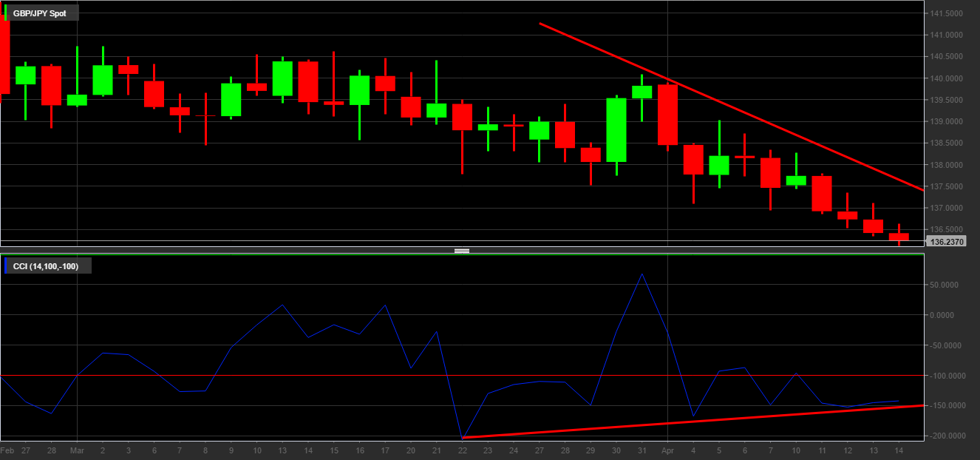The image size is (980, 460).
Task: Click the -200.0000 CCI axis label
Action: 946,436
